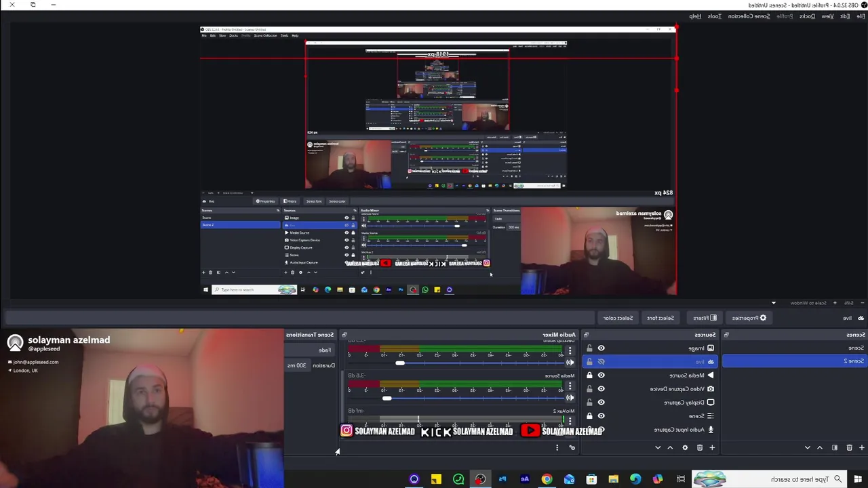Viewport: 868px width, 488px height.
Task: Move source down arrow in Sources toolbar
Action: 657,447
